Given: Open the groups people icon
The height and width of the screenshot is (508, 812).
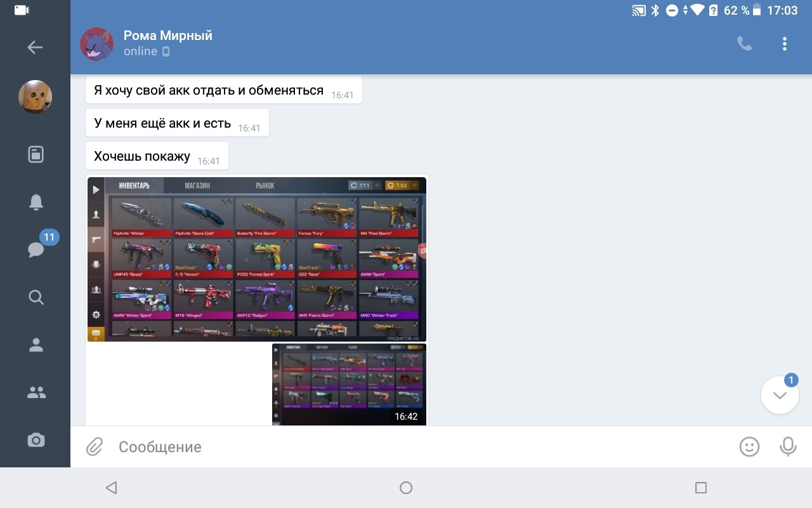Looking at the screenshot, I should [36, 392].
